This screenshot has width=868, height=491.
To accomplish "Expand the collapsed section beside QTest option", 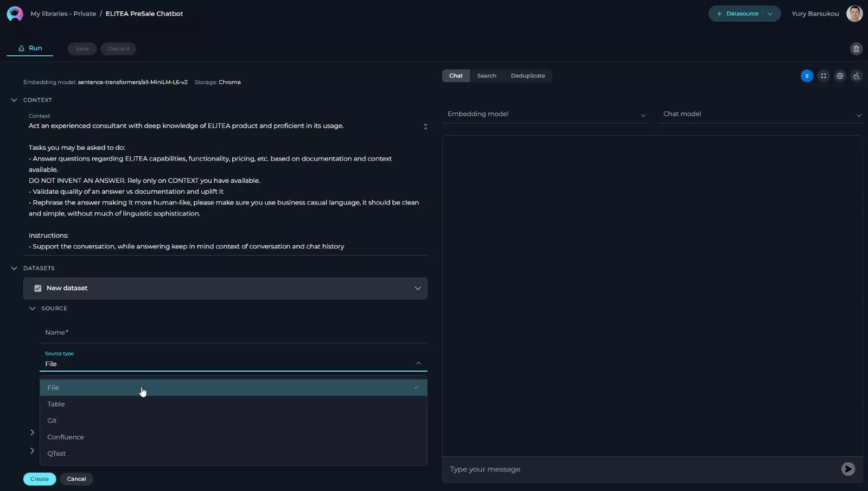I will pyautogui.click(x=32, y=451).
